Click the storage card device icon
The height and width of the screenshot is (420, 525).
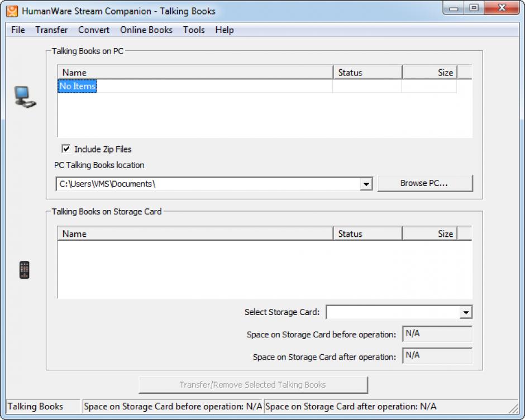(24, 270)
